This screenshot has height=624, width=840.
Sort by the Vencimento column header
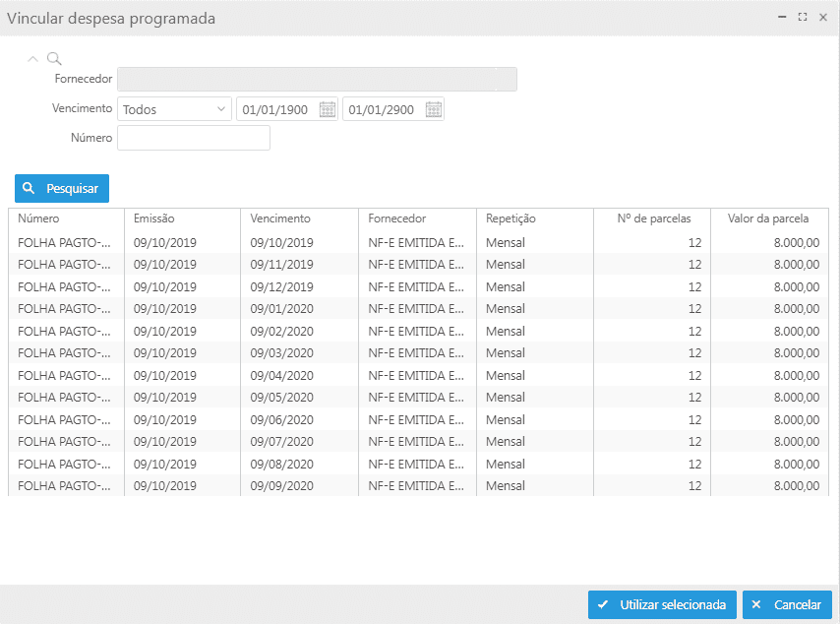(x=280, y=218)
